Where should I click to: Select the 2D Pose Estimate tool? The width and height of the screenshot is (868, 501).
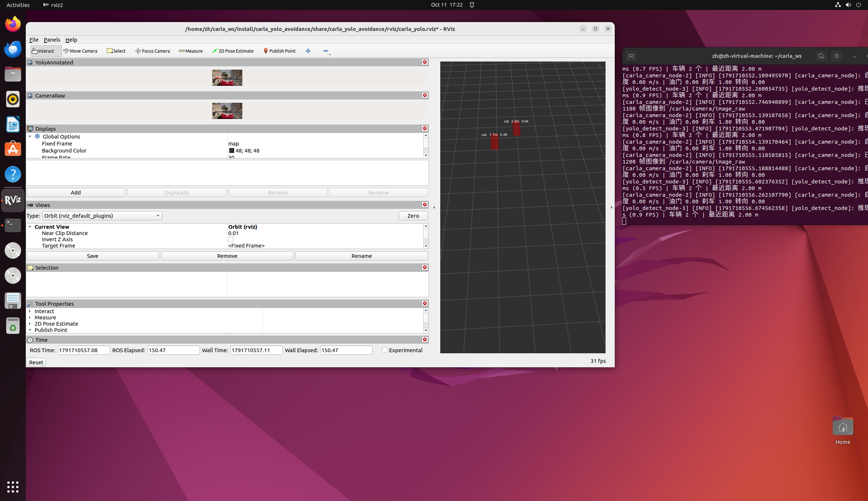click(x=233, y=51)
